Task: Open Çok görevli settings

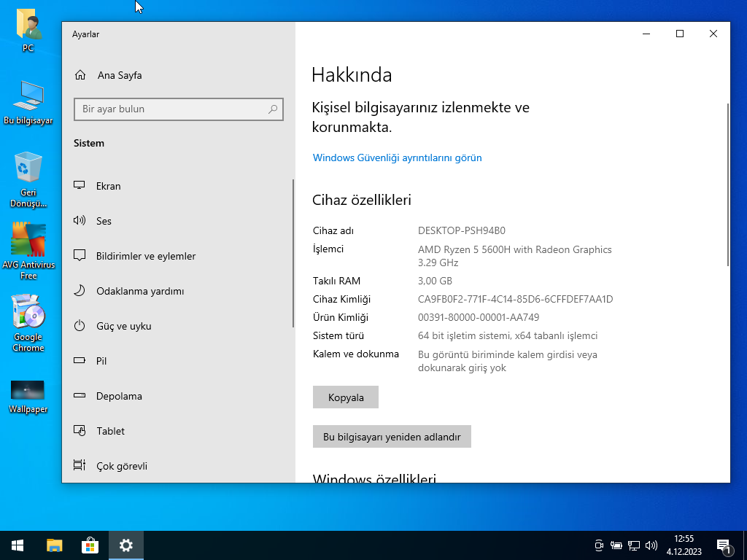Action: coord(177,466)
